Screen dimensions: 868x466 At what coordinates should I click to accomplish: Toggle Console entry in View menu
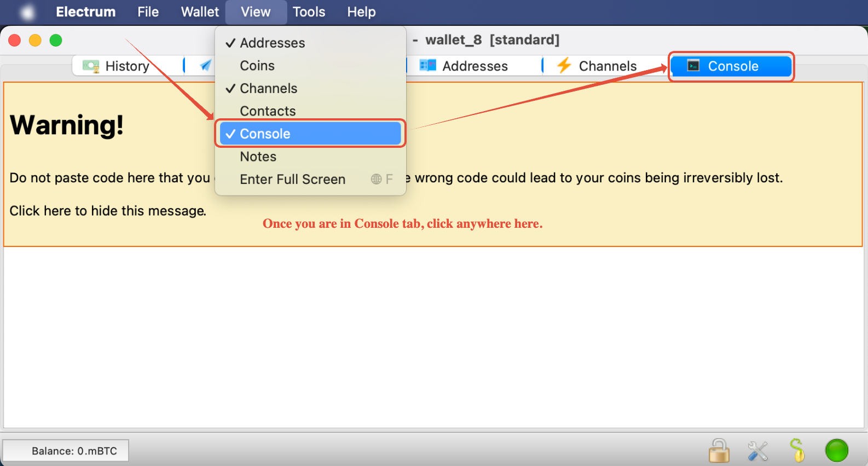(x=310, y=134)
